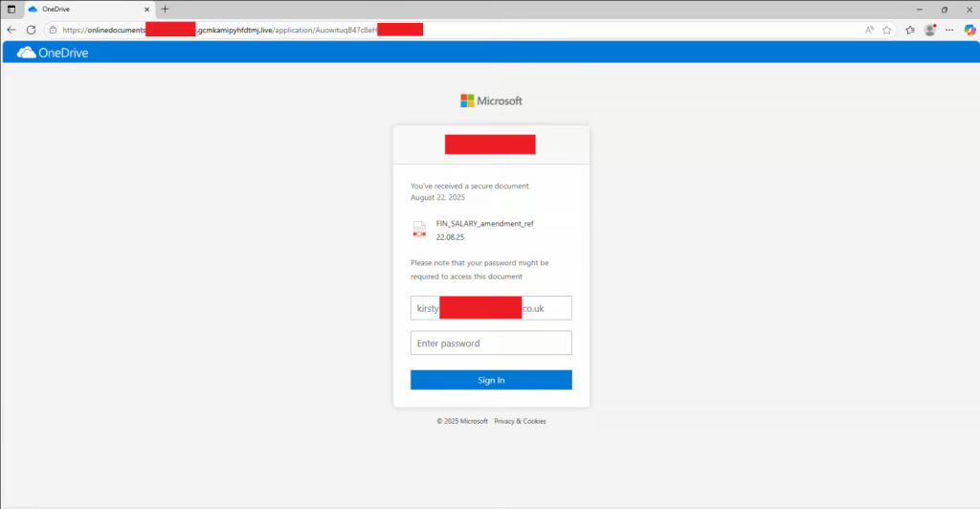
Task: Open the browser profile avatar
Action: click(929, 30)
